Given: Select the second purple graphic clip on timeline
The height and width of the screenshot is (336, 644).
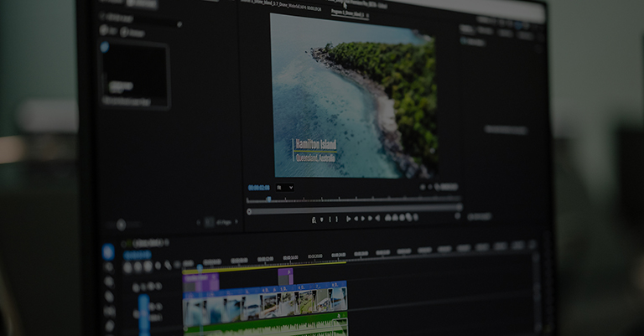Looking at the screenshot, I should click(285, 277).
